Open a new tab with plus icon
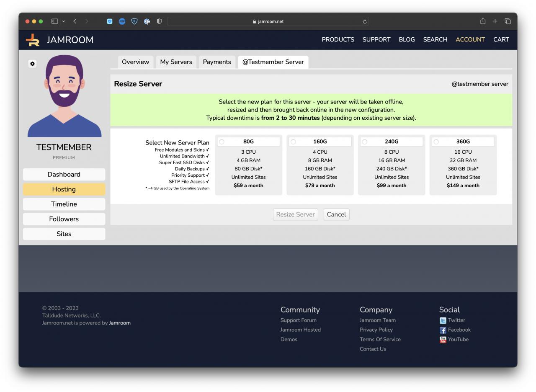Image resolution: width=536 pixels, height=392 pixels. coord(495,21)
